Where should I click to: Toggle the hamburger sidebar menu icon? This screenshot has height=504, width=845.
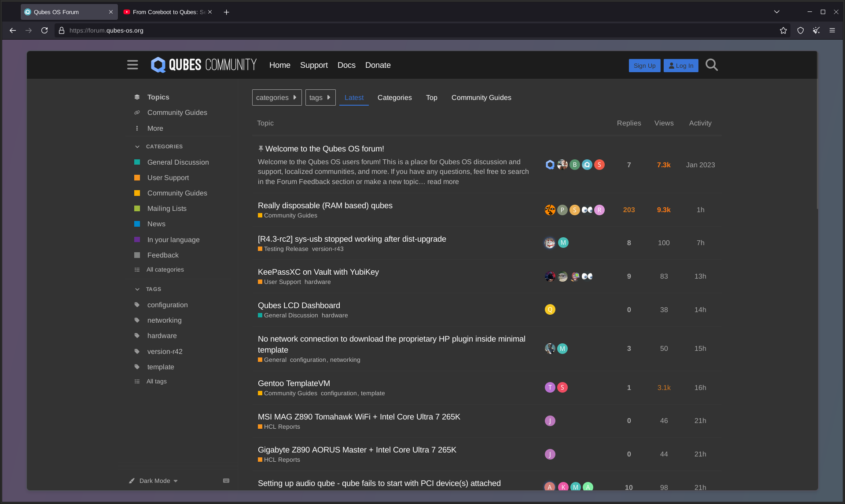132,65
